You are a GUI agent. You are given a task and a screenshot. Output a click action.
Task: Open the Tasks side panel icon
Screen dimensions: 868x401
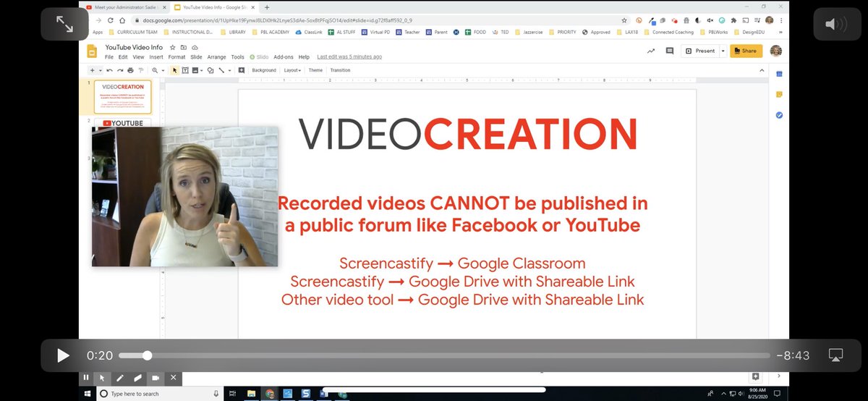779,114
